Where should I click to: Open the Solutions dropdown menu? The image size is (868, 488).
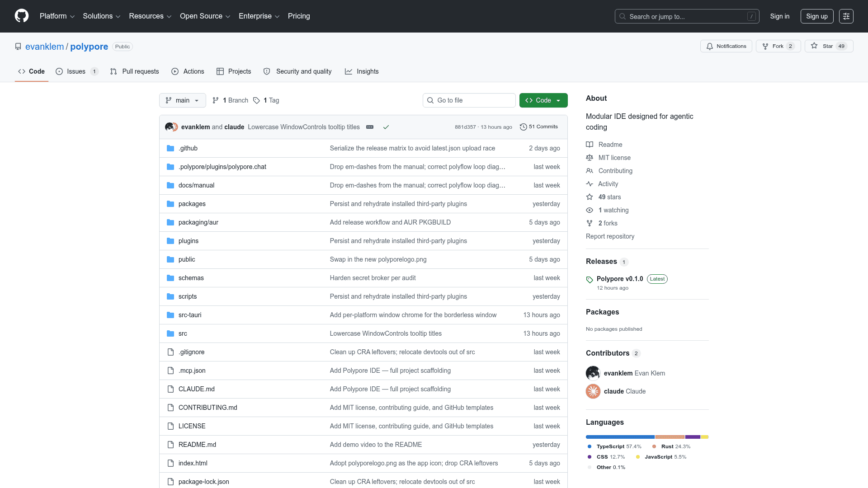point(102,16)
